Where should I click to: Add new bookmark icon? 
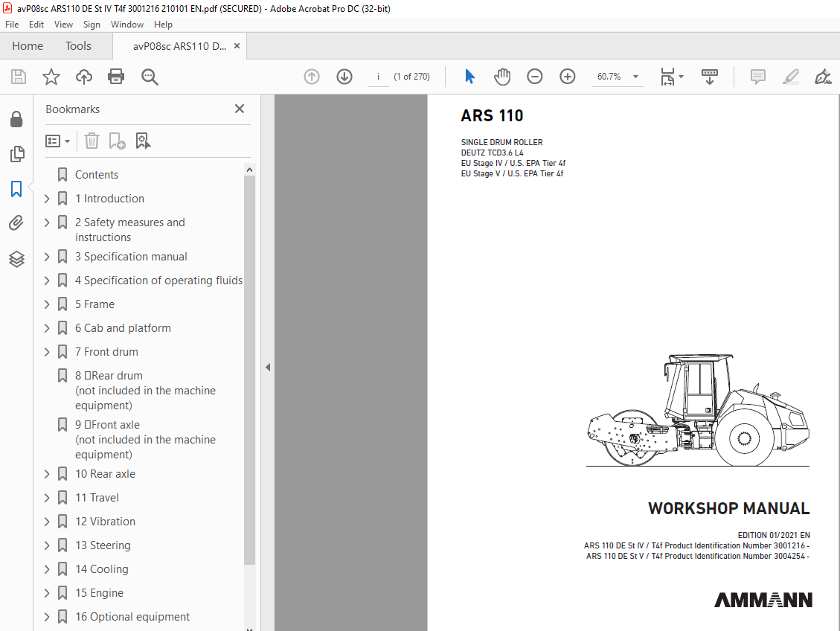117,141
